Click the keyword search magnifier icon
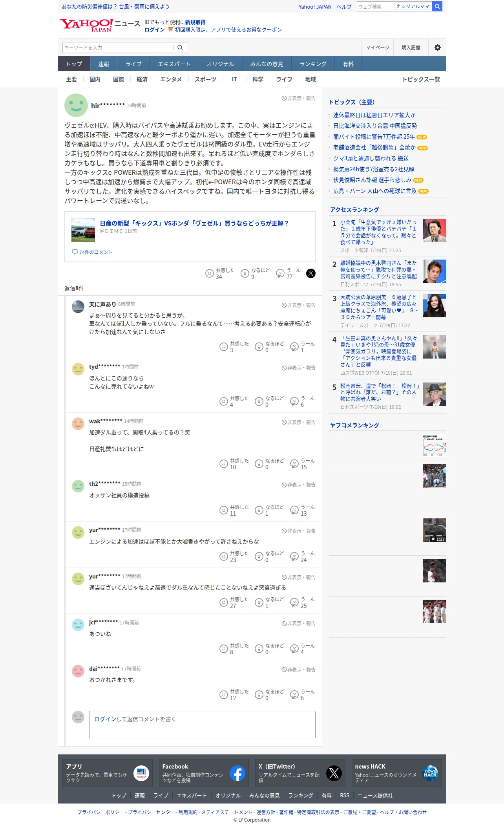The width and height of the screenshot is (504, 831). point(180,48)
